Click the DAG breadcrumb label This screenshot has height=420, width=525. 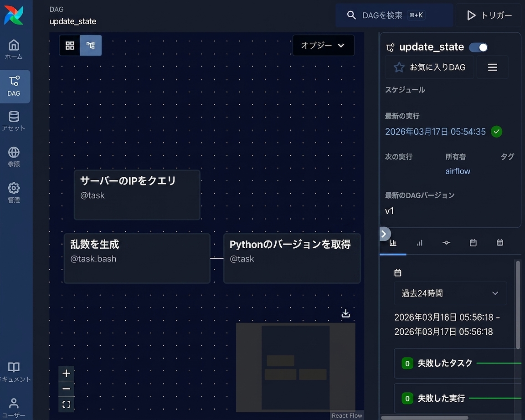coord(56,10)
